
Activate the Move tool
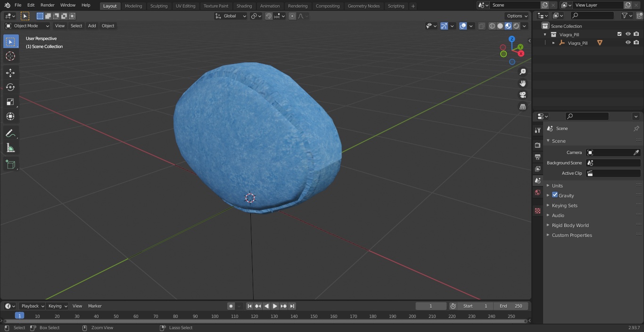10,73
